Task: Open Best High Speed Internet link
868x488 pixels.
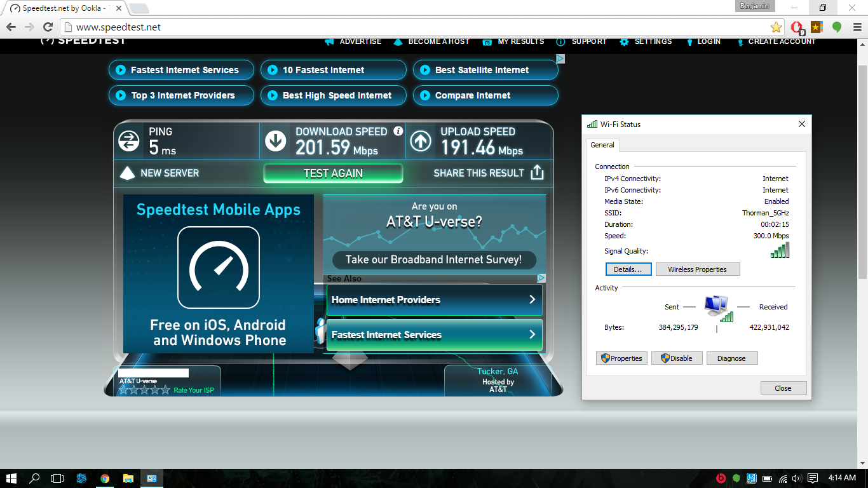Action: point(334,95)
